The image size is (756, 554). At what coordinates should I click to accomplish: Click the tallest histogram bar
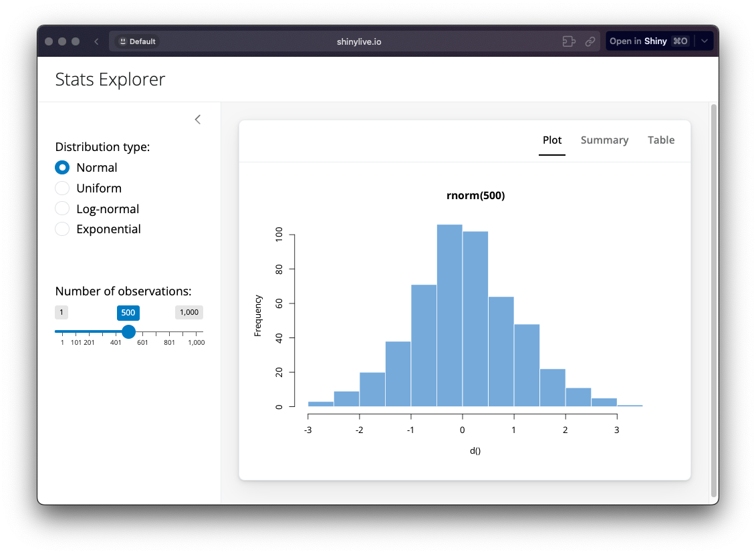pos(450,315)
